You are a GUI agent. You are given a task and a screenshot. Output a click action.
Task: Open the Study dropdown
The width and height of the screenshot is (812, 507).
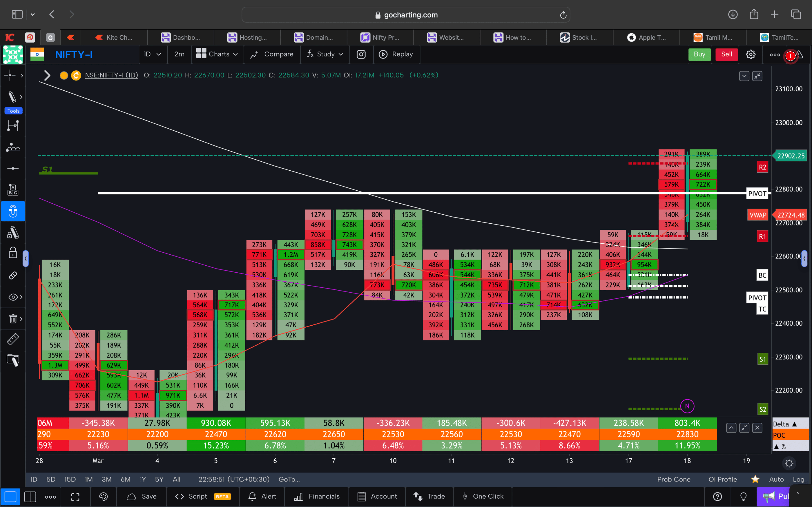(x=325, y=54)
